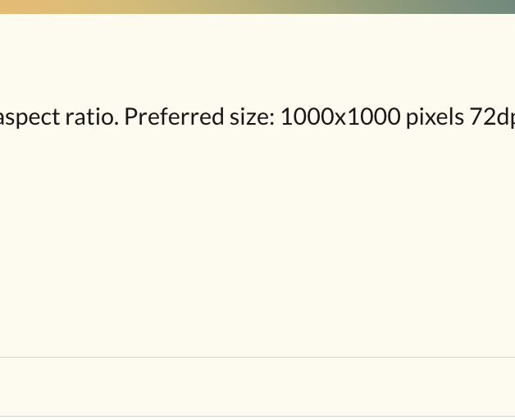This screenshot has width=515, height=420.
Task: Click the "72dp" text at right edge
Action: [x=492, y=117]
